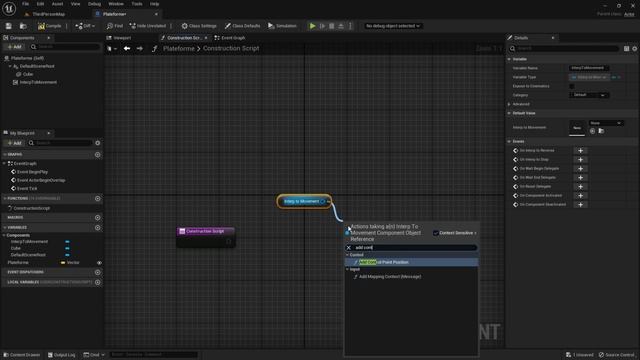Add On Interp to Reverse event

pyautogui.click(x=580, y=151)
